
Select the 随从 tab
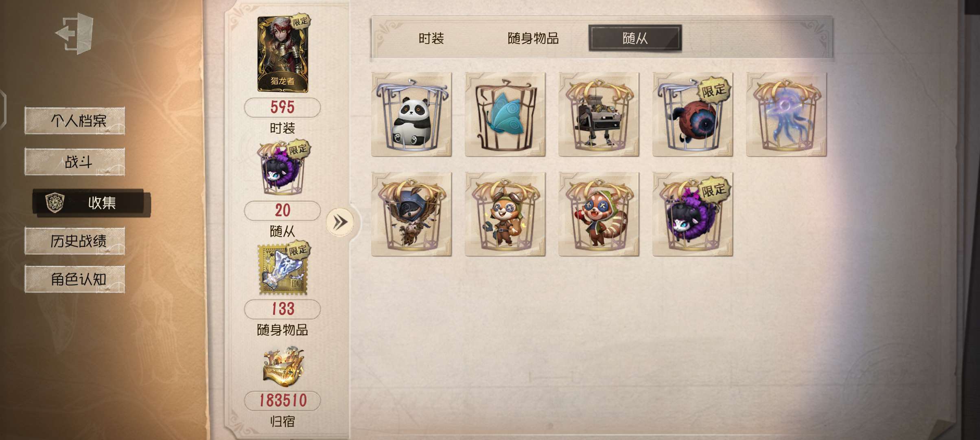click(x=635, y=38)
